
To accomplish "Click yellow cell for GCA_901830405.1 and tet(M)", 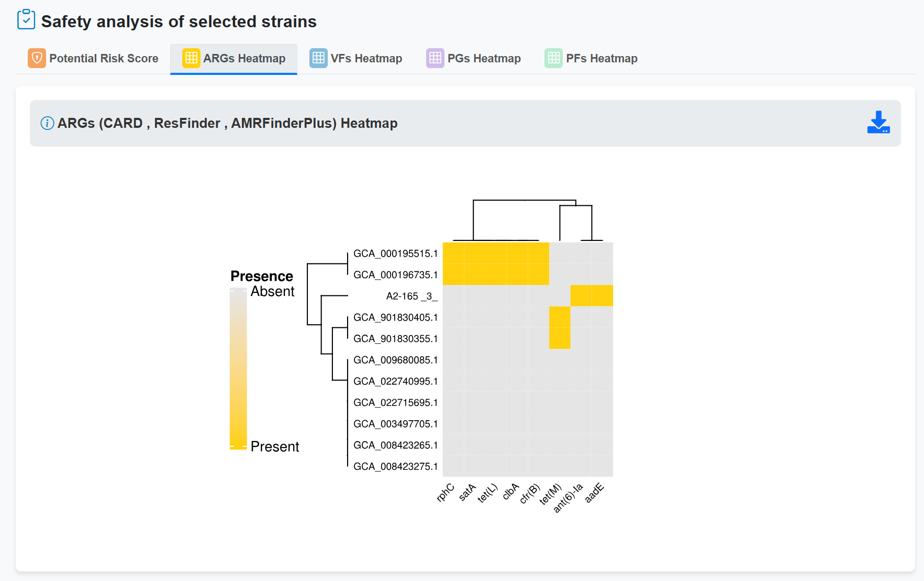I will click(x=560, y=317).
